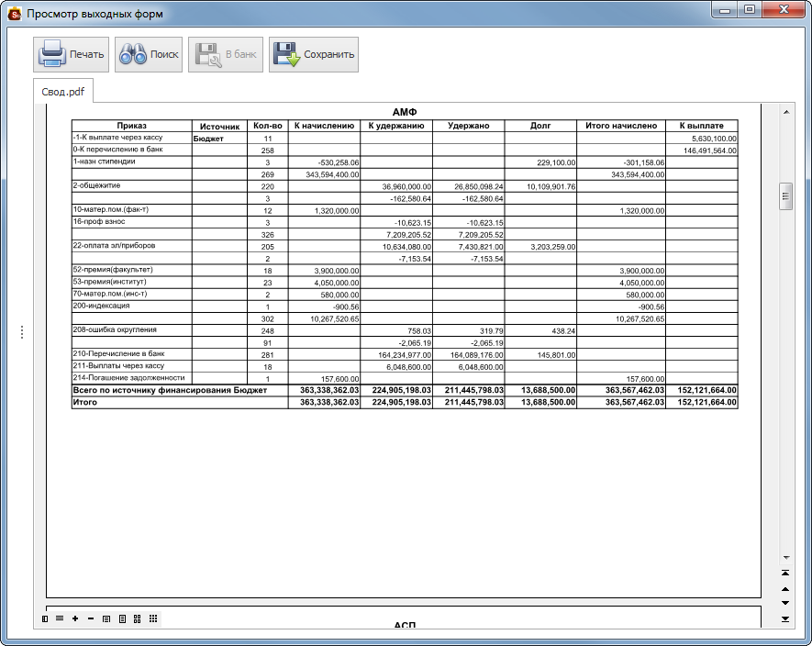The image size is (812, 646).
Task: Select row 70-матер.пом.(инс-т)
Action: [405, 294]
